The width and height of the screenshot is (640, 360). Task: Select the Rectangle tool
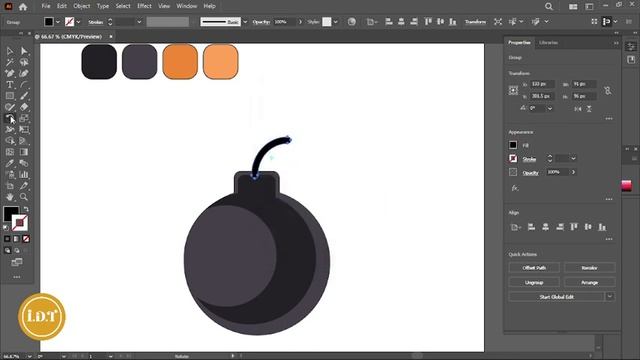coord(10,96)
